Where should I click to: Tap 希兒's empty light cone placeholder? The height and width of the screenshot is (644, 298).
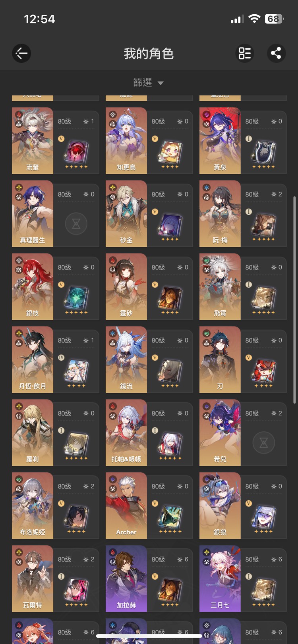(x=263, y=443)
